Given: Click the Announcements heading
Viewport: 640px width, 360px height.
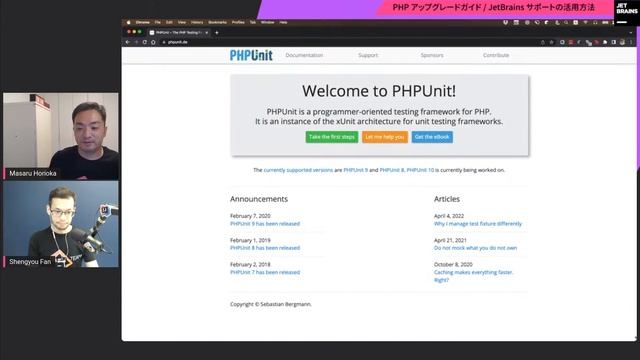Looking at the screenshot, I should pos(259,199).
